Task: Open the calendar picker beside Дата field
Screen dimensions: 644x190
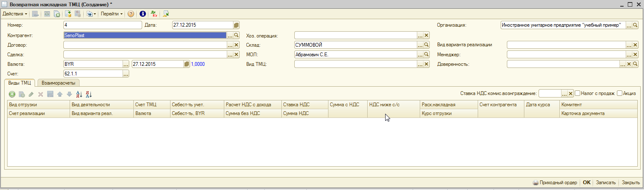Action: [236, 25]
